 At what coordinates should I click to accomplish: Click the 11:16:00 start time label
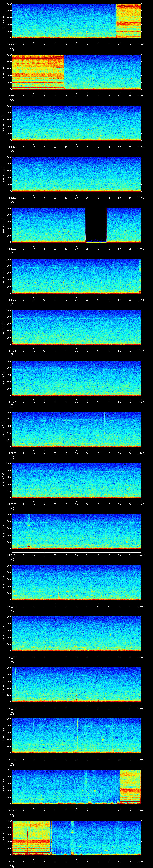[12, 146]
